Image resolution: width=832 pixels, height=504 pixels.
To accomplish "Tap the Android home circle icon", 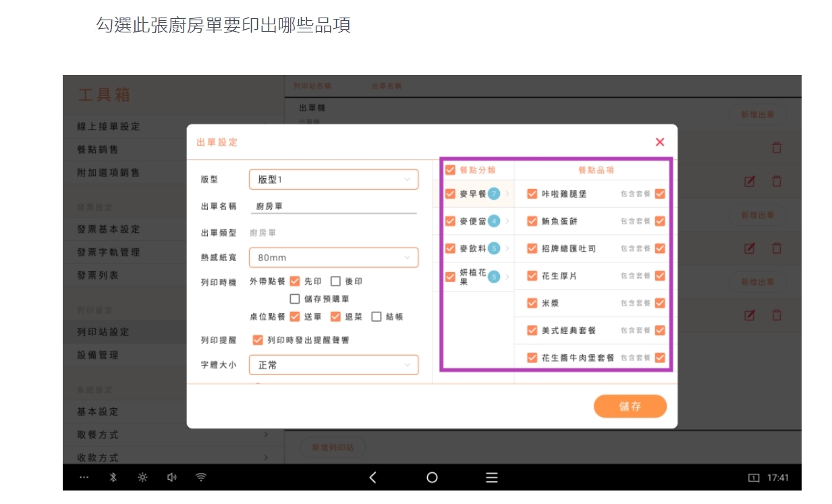I will (432, 477).
